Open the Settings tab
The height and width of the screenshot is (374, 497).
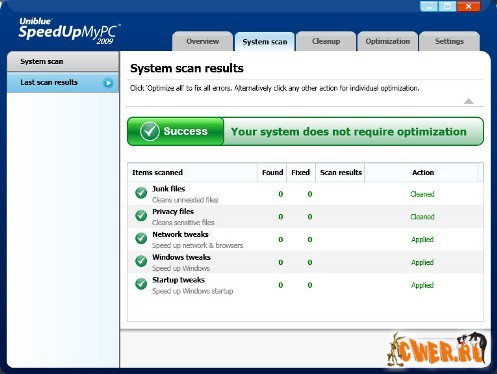(x=449, y=41)
